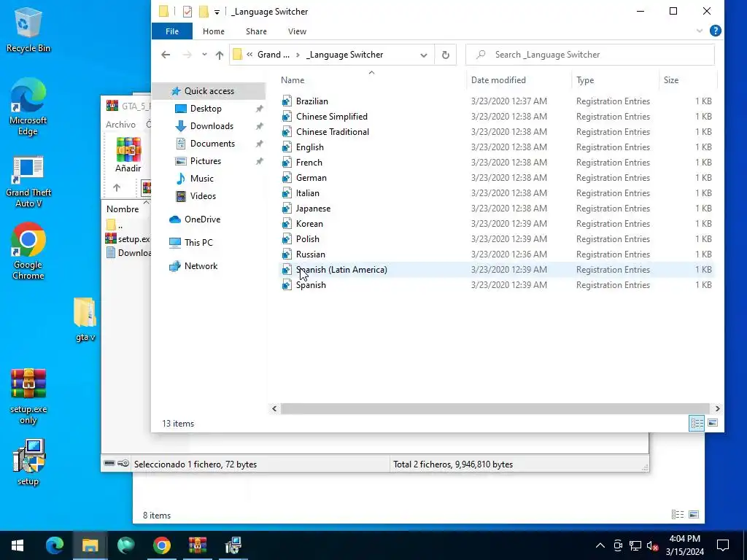Select OneDrive in navigation pane
Image resolution: width=747 pixels, height=560 pixels.
tap(202, 219)
